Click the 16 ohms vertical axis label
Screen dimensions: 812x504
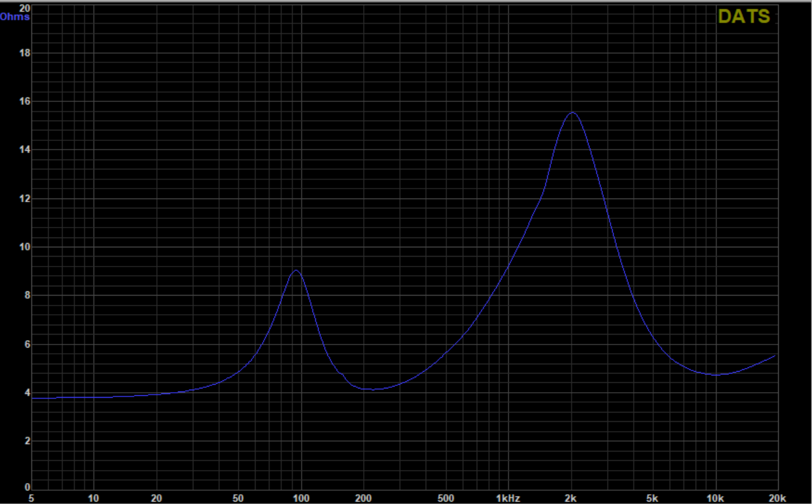[x=25, y=101]
